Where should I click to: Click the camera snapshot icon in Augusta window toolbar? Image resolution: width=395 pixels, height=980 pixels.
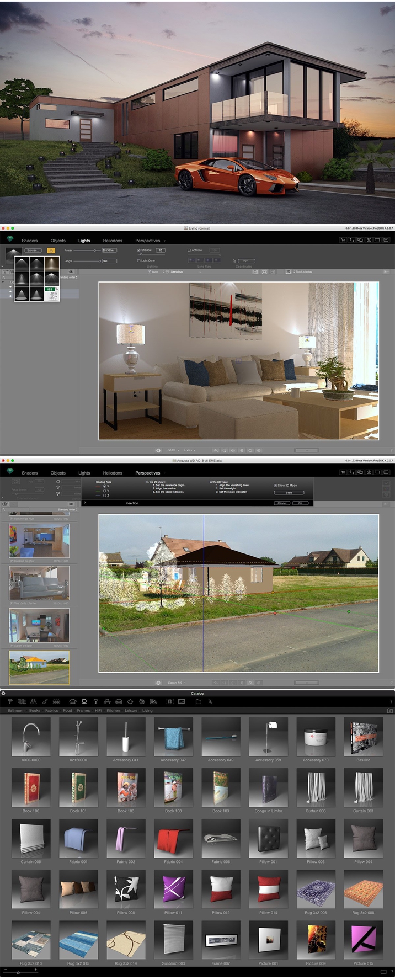pyautogui.click(x=369, y=472)
